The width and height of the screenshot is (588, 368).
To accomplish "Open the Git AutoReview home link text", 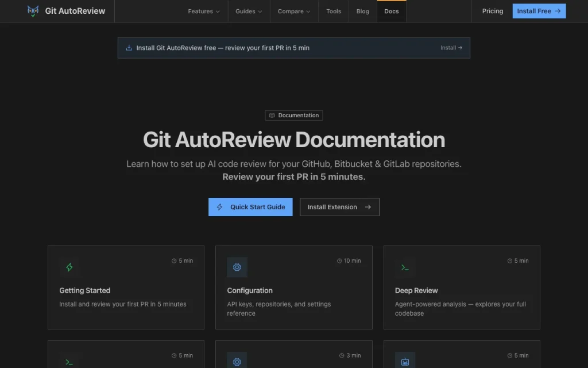I will [x=75, y=11].
